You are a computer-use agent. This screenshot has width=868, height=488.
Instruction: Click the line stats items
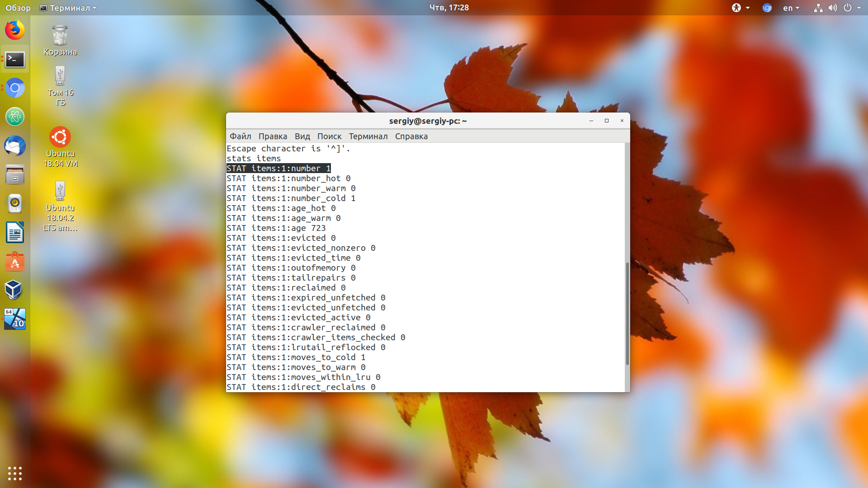tap(254, 158)
